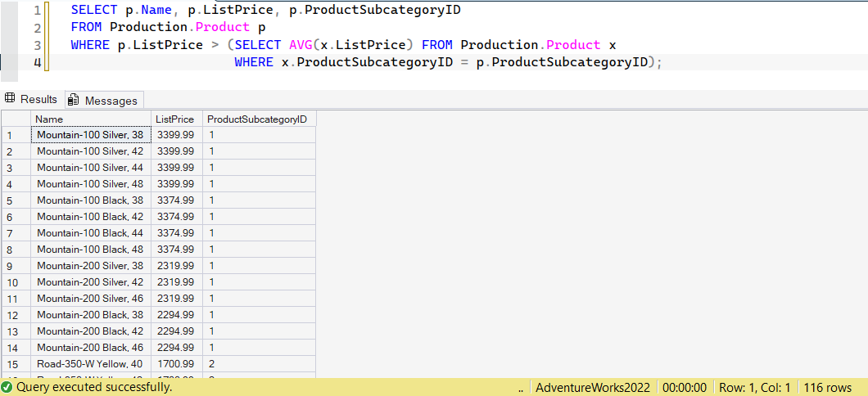The height and width of the screenshot is (396, 868).
Task: Click the FROM keyword on line 2
Action: 86,27
